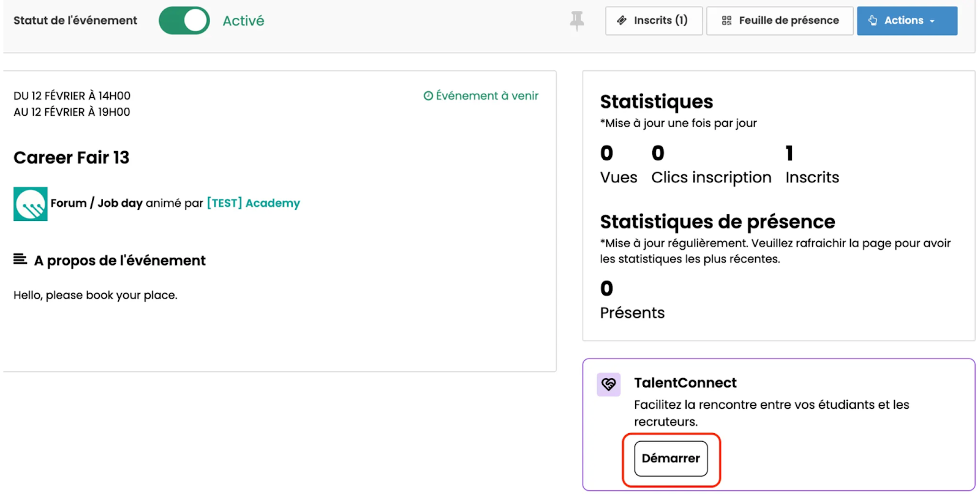This screenshot has width=980, height=503.
Task: Click the purple TalentConnect handshake icon
Action: click(x=608, y=384)
